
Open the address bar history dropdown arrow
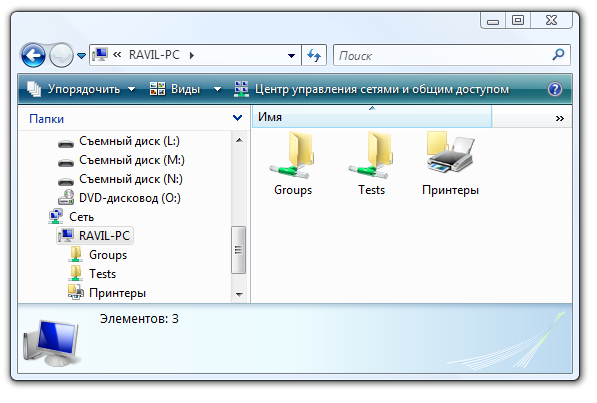point(291,56)
